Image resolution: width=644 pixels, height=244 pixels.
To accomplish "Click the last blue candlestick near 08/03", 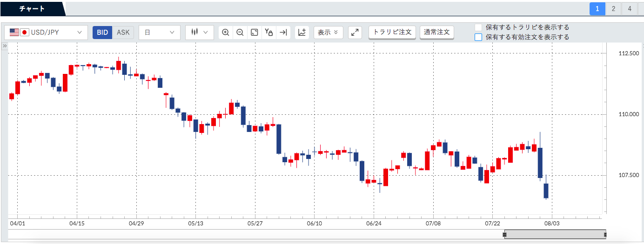I will click(x=546, y=191).
